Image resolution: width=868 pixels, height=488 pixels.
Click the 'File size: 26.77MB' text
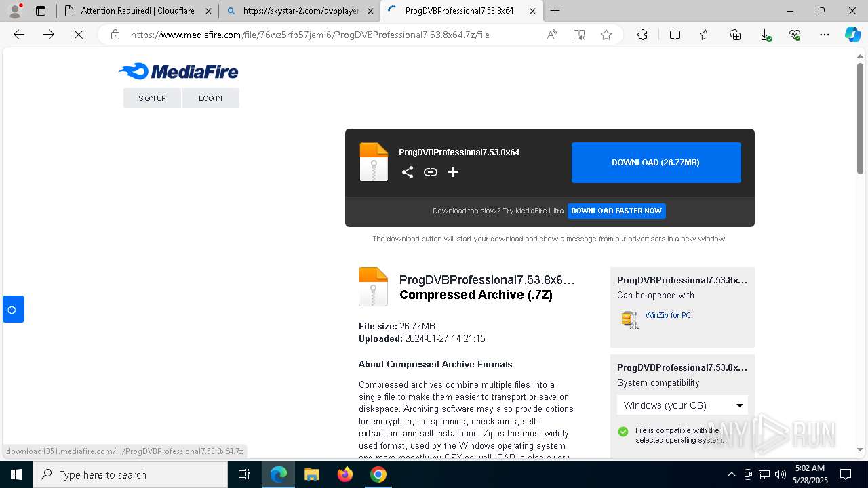397,326
